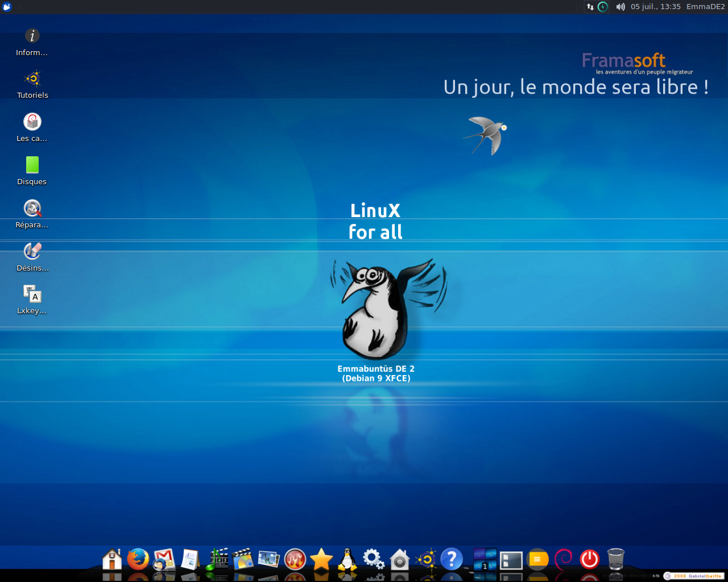
Task: Click the red round icon beside the star
Action: point(295,559)
